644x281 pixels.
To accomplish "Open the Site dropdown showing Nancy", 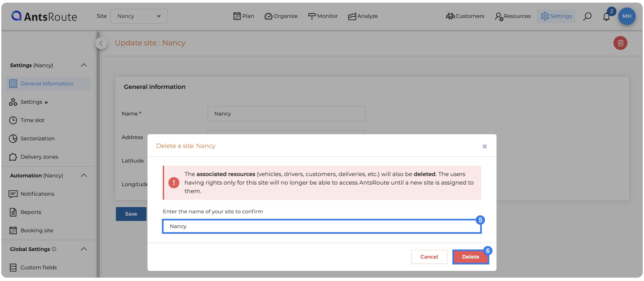I will click(139, 16).
